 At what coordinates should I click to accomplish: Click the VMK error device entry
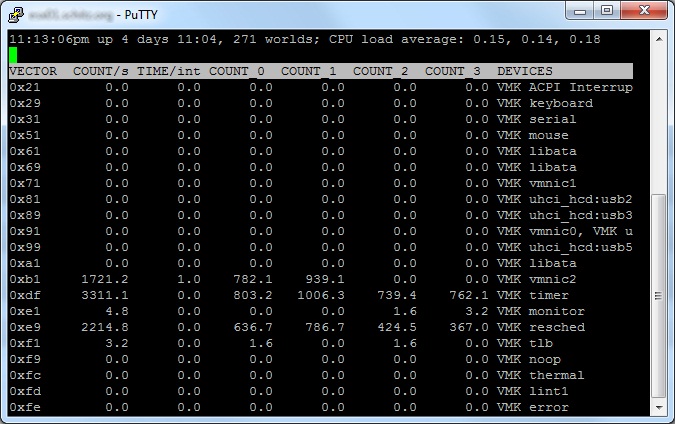[x=533, y=407]
